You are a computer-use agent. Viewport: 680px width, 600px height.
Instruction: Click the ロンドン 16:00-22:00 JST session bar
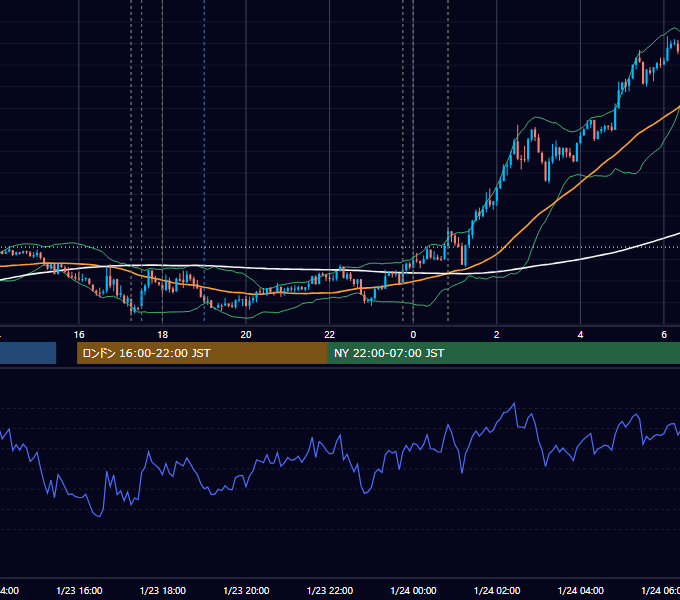click(x=202, y=353)
